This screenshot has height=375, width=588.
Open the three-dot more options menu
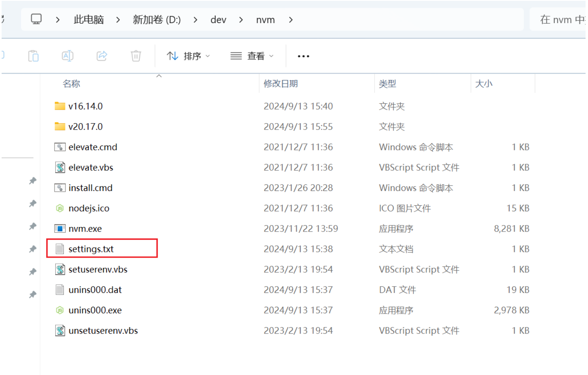point(304,56)
